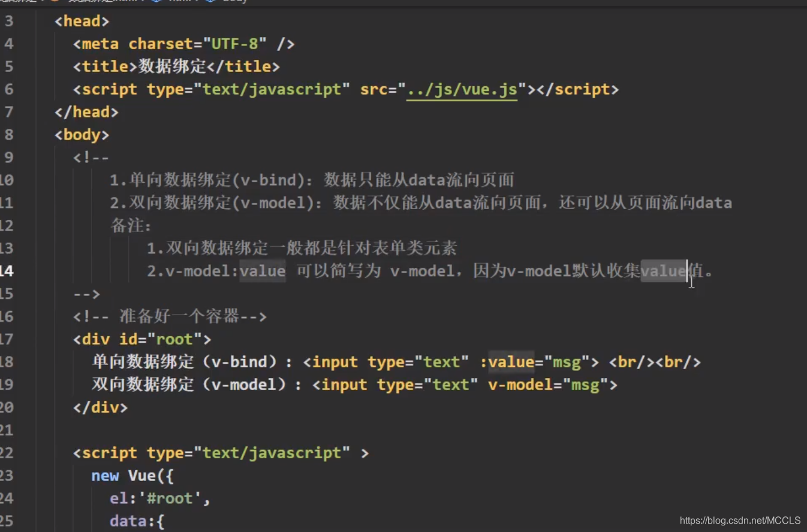Click line number 4 in the gutter

(8, 44)
